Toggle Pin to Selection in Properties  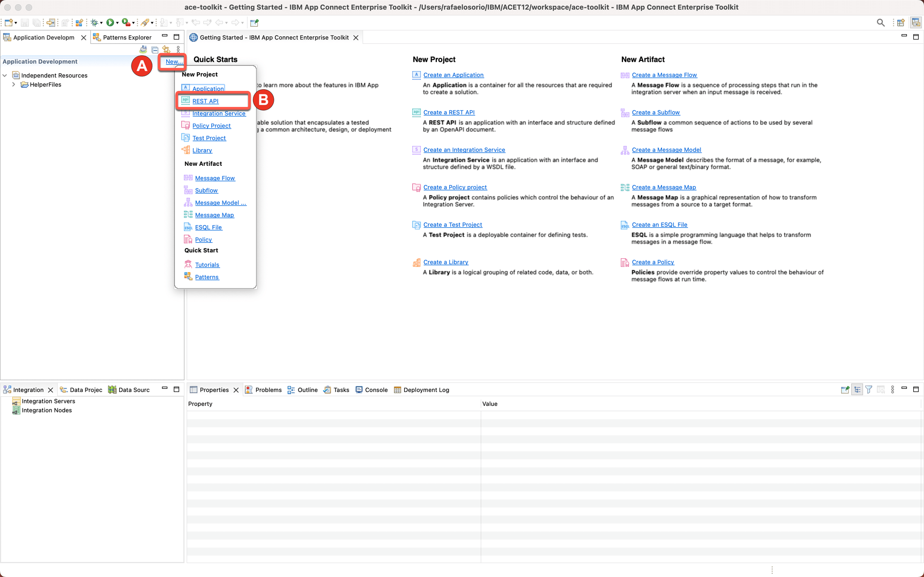(845, 390)
